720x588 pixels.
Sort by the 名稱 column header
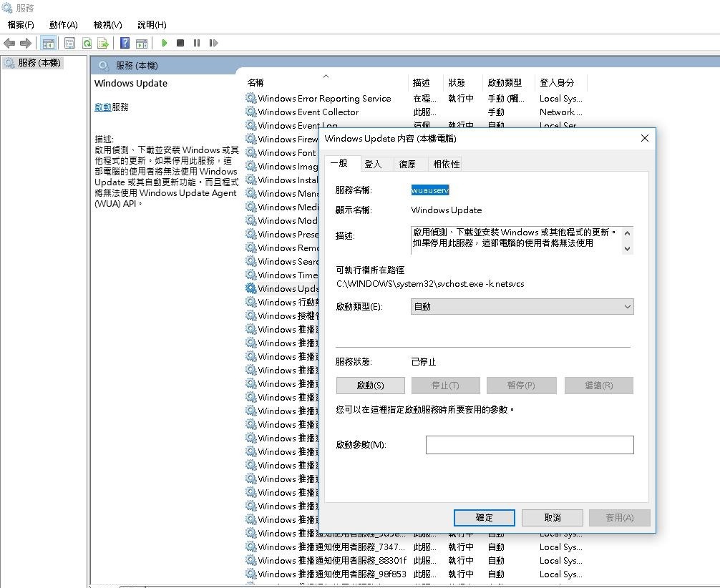(326, 83)
